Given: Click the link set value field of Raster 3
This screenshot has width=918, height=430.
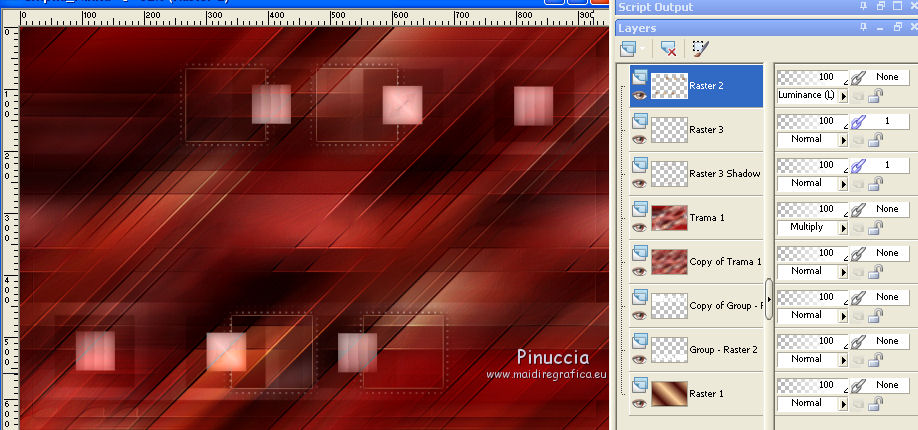Looking at the screenshot, I should pyautogui.click(x=887, y=121).
